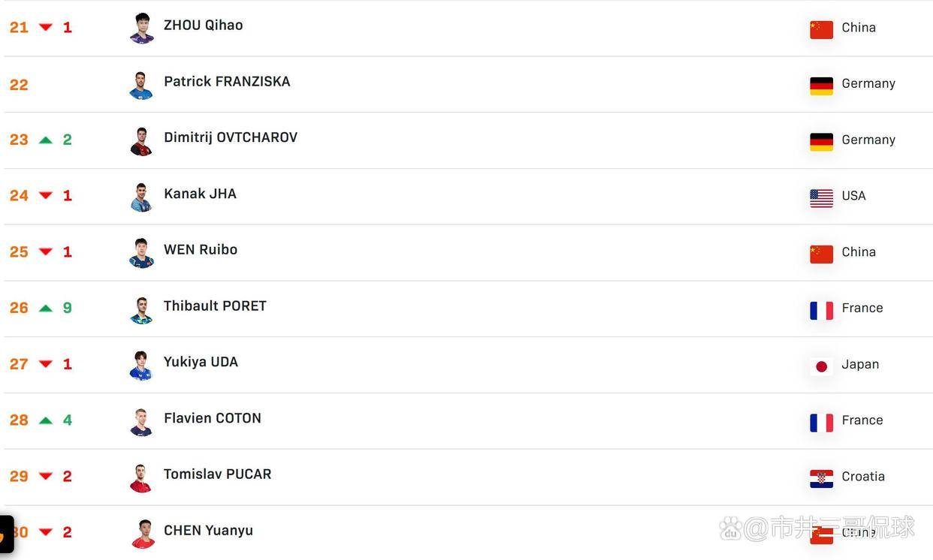Open Kanak JHA's player avatar
The image size is (933, 560).
click(x=141, y=197)
